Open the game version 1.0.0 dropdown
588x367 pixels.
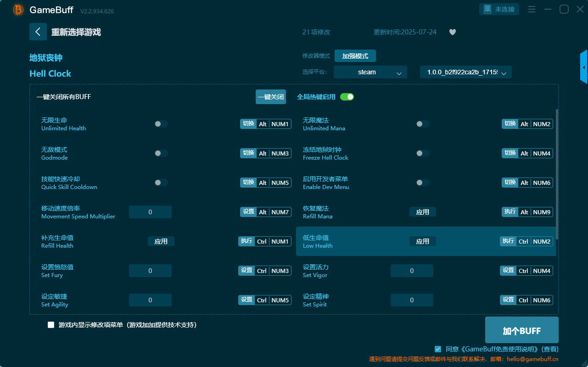pyautogui.click(x=466, y=72)
